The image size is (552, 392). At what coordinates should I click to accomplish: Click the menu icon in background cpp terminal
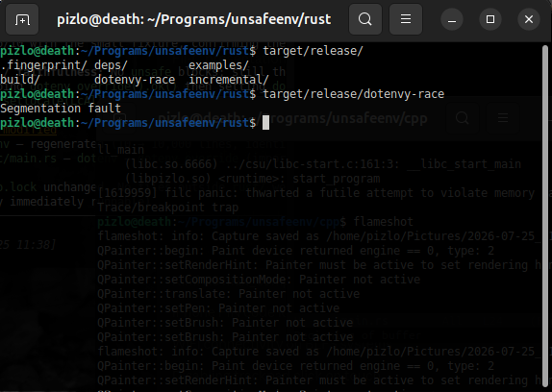(503, 118)
